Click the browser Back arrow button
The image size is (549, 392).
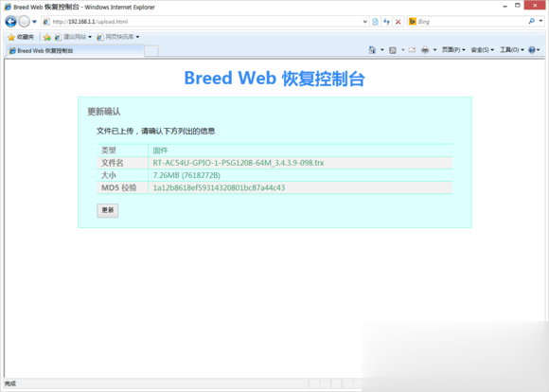click(10, 22)
